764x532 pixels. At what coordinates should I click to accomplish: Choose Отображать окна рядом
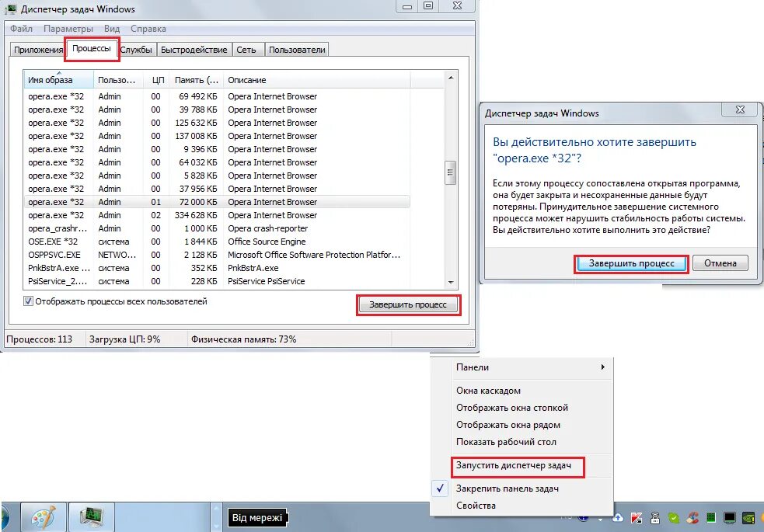coord(508,425)
